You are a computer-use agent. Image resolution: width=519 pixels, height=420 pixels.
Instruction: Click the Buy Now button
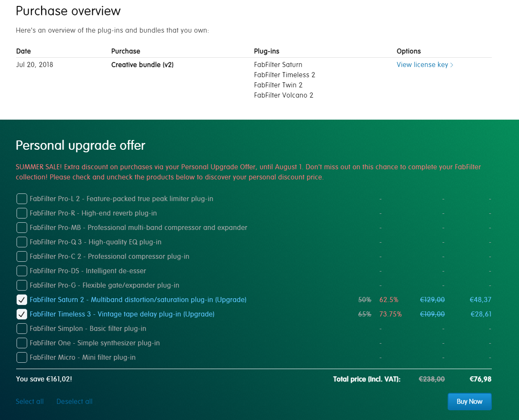(x=469, y=401)
